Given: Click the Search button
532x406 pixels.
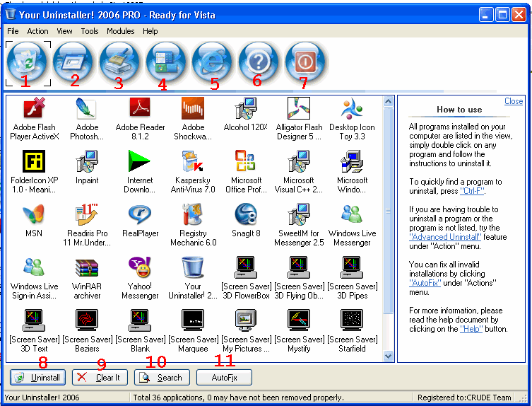Looking at the screenshot, I should coord(162,378).
